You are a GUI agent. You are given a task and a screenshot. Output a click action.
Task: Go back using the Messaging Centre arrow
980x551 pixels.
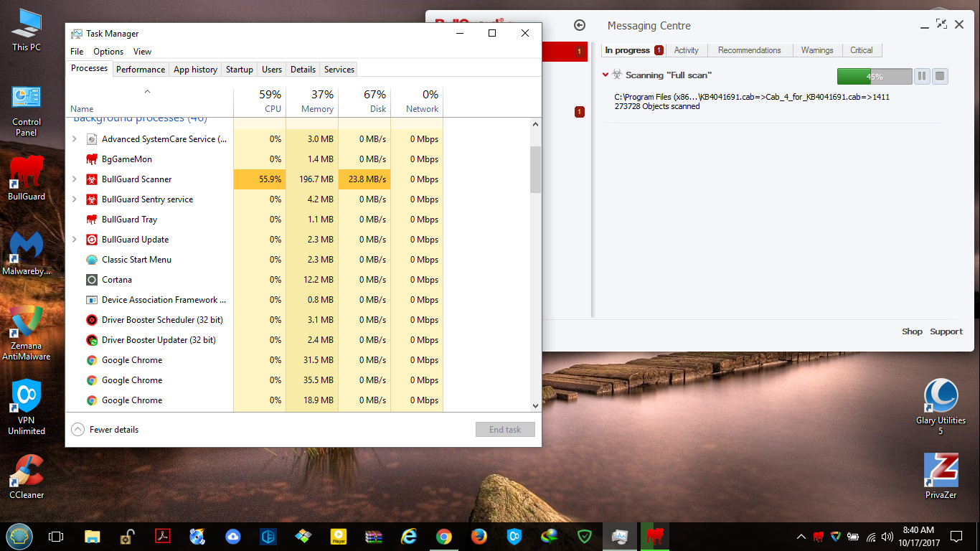tap(580, 26)
